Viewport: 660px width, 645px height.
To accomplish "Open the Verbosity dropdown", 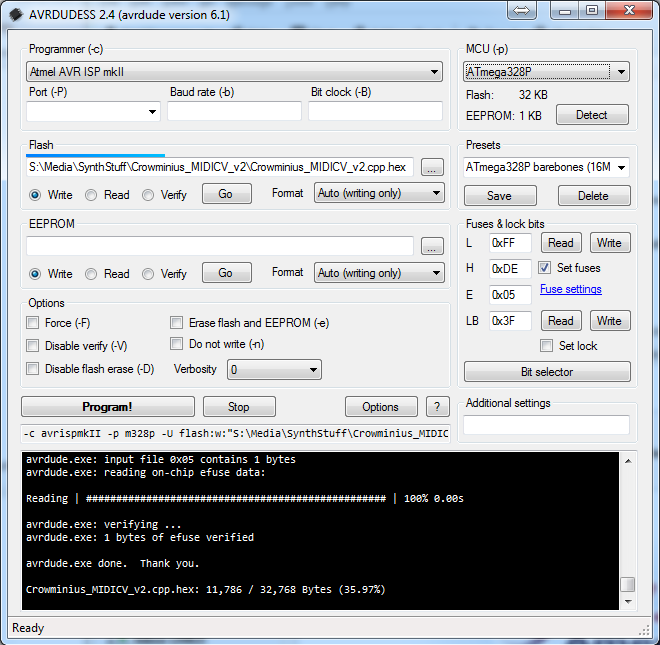I will coord(274,370).
